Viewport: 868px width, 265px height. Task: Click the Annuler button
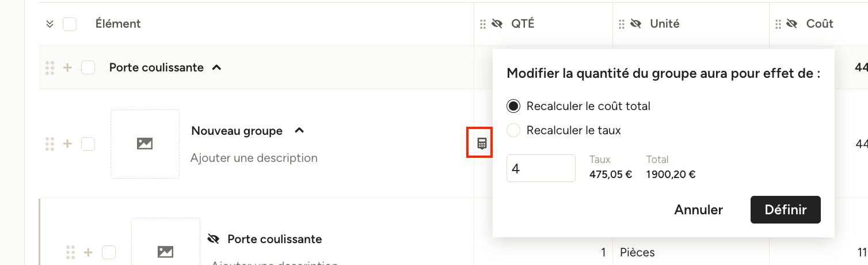click(x=699, y=210)
